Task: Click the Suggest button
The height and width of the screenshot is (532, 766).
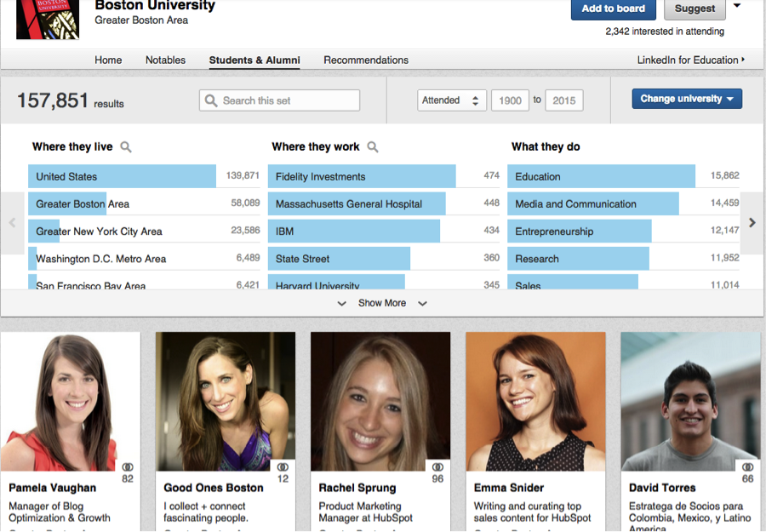Action: point(695,9)
